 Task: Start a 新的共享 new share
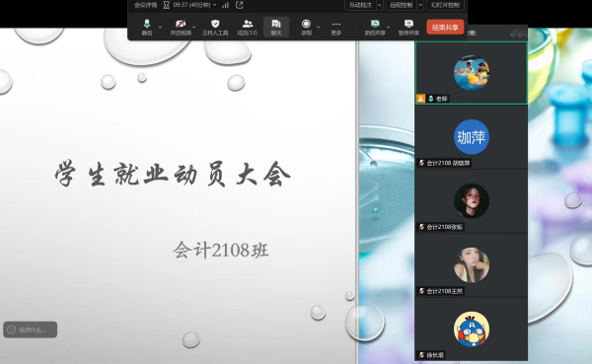click(x=375, y=28)
